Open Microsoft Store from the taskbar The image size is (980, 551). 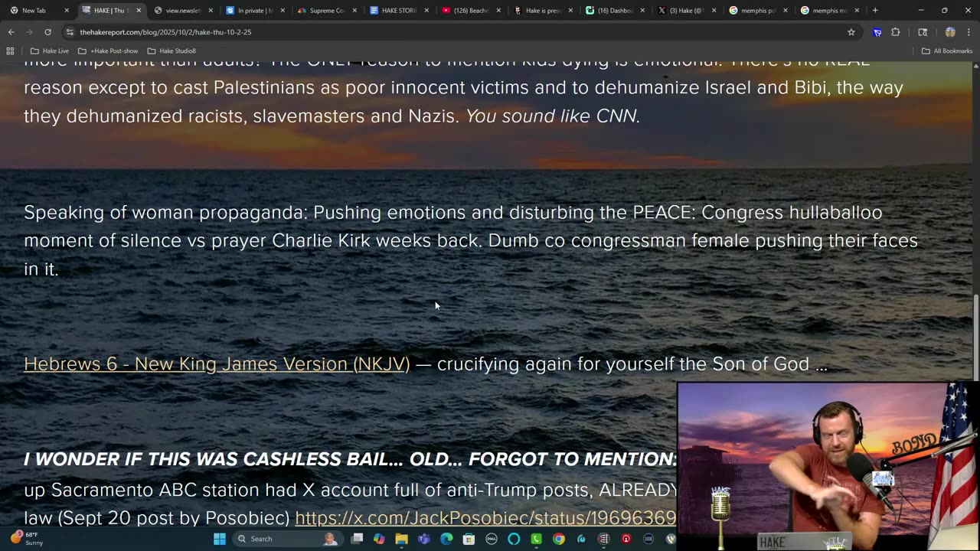(469, 539)
